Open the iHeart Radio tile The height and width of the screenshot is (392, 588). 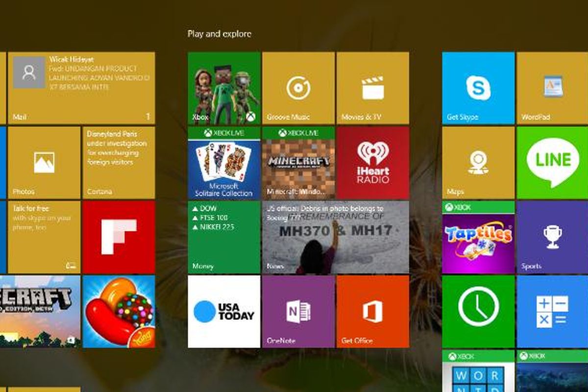coord(373,163)
